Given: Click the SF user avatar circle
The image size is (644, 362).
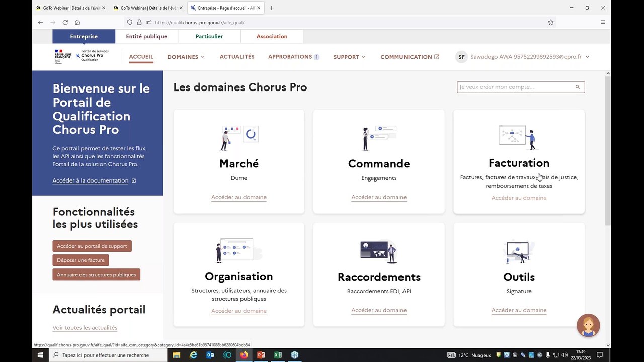Looking at the screenshot, I should coord(461,57).
